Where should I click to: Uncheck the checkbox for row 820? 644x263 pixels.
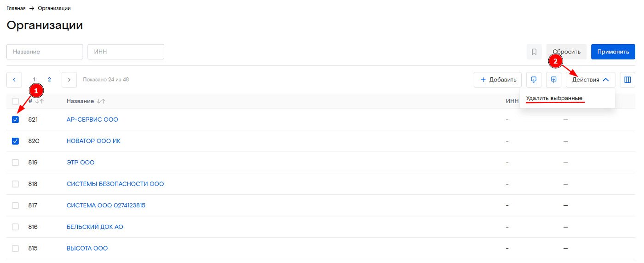(x=15, y=141)
